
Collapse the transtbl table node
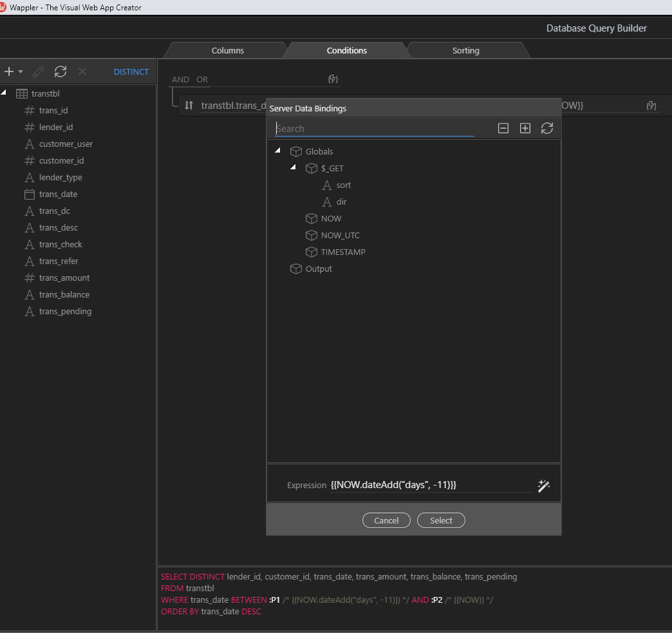[x=4, y=93]
